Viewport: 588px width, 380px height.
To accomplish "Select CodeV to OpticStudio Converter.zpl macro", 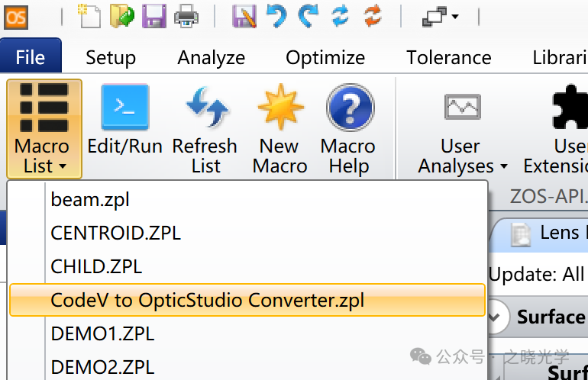I will pyautogui.click(x=208, y=300).
